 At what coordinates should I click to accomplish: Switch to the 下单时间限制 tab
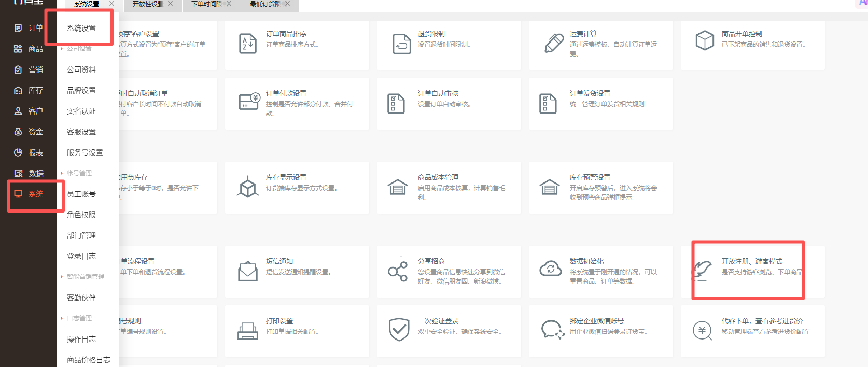(x=206, y=4)
